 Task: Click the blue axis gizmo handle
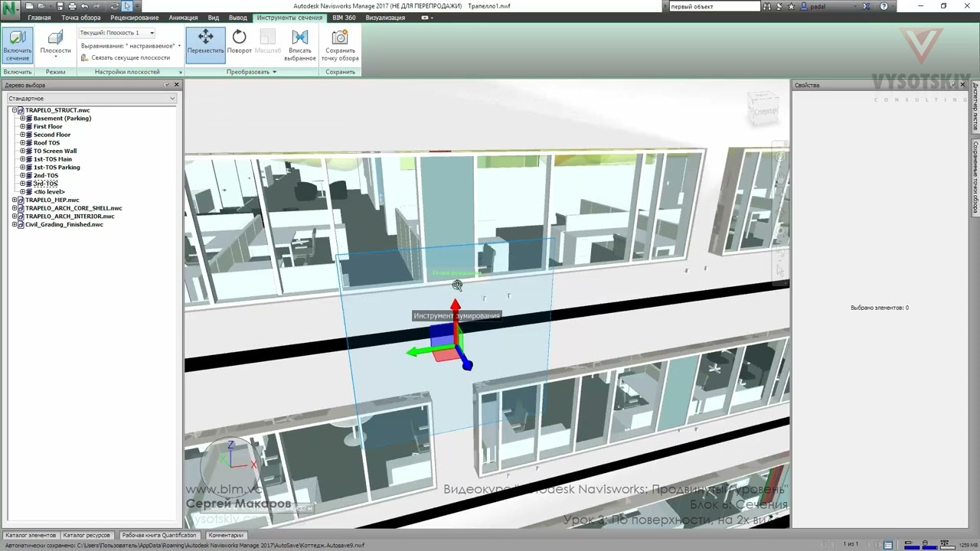tap(467, 366)
